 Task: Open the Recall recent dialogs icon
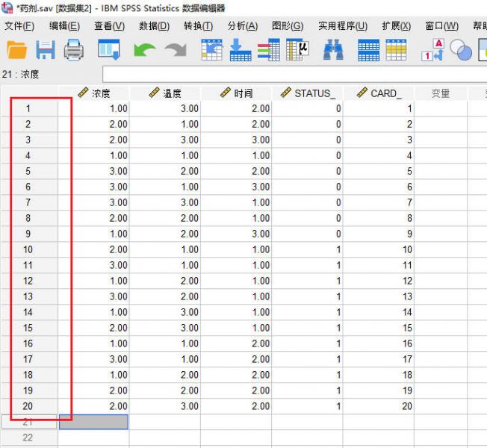109,50
